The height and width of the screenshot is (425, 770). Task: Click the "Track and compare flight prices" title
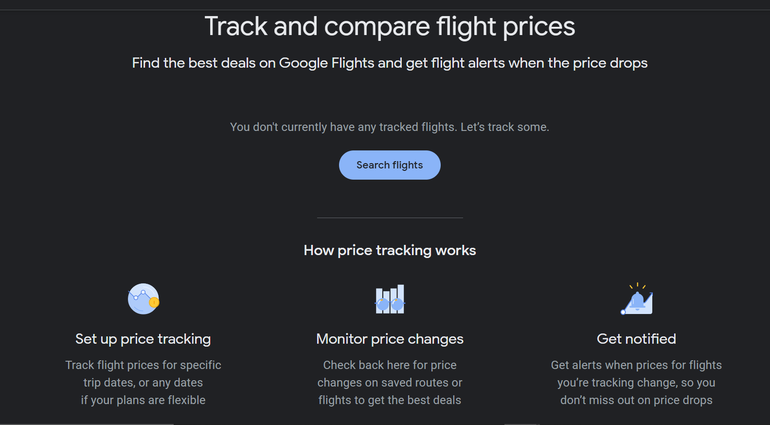pos(389,25)
